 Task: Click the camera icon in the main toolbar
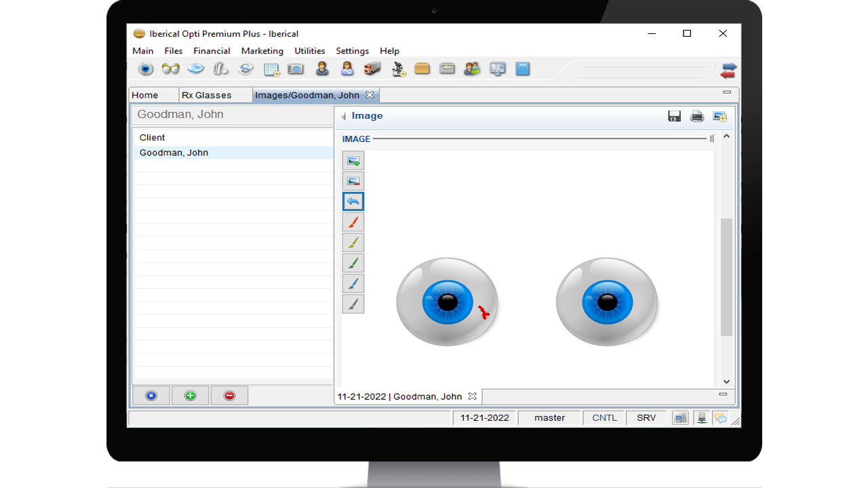(296, 69)
